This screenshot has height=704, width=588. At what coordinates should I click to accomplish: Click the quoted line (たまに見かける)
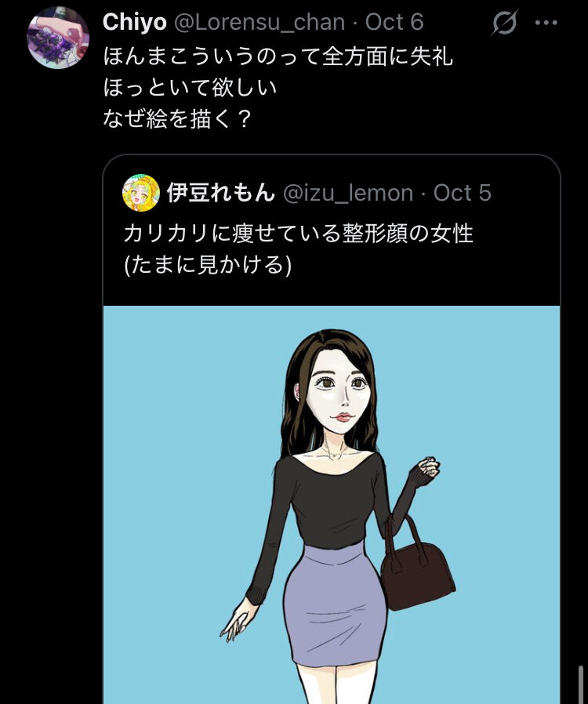coord(208,264)
